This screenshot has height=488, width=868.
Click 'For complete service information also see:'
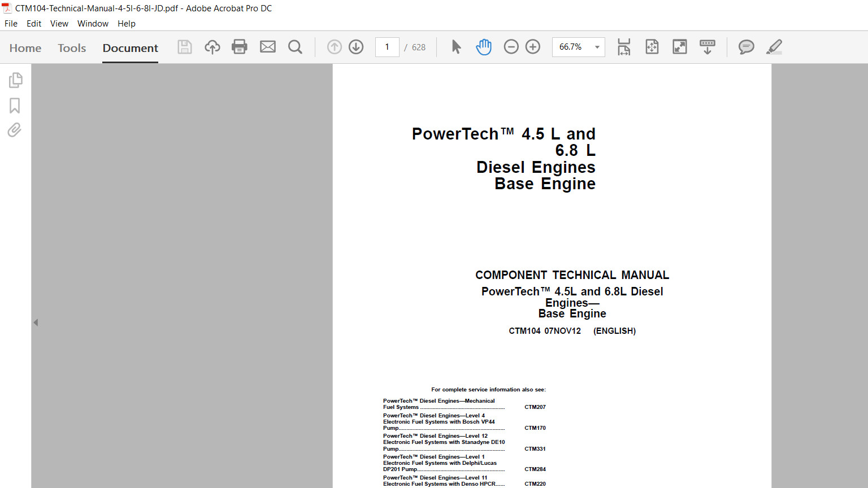click(488, 390)
